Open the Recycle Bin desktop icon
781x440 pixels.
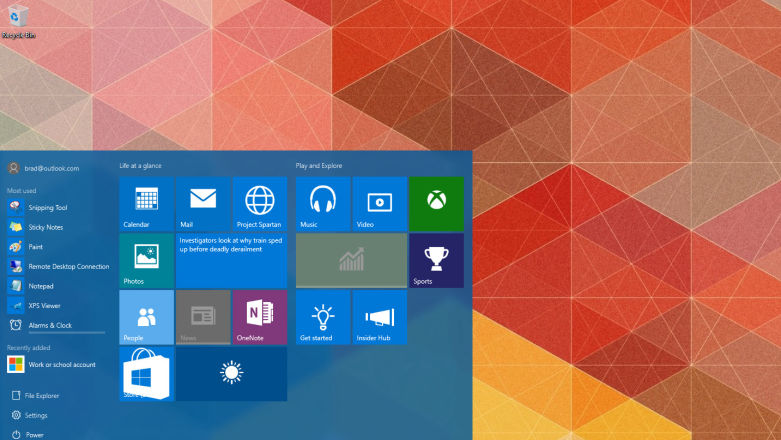click(x=18, y=21)
